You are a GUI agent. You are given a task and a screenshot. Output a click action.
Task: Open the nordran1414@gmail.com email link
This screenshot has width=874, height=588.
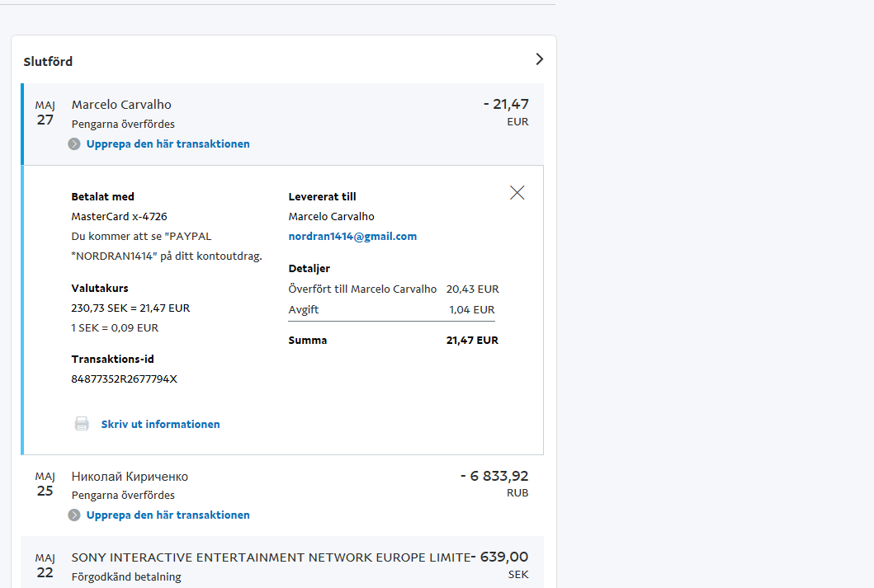pyautogui.click(x=352, y=237)
